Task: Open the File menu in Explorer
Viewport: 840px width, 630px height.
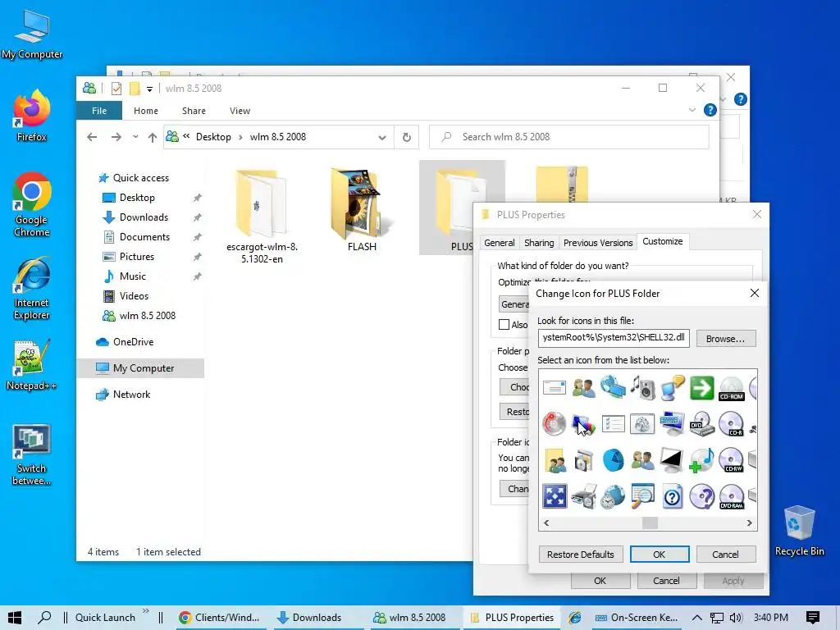Action: click(99, 111)
